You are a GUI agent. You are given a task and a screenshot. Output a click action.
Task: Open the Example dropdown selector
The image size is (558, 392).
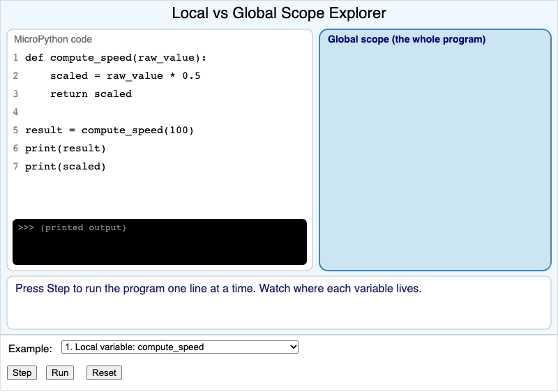pos(180,347)
